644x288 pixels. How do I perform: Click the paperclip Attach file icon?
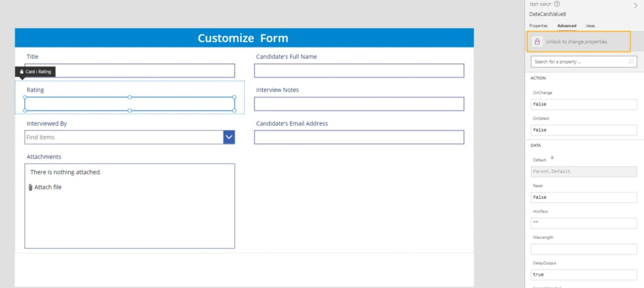[30, 187]
